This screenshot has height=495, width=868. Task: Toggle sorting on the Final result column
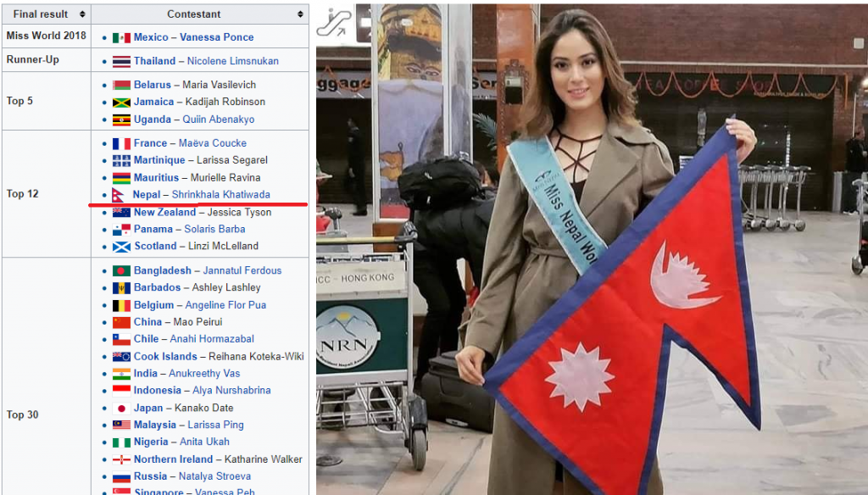[81, 14]
